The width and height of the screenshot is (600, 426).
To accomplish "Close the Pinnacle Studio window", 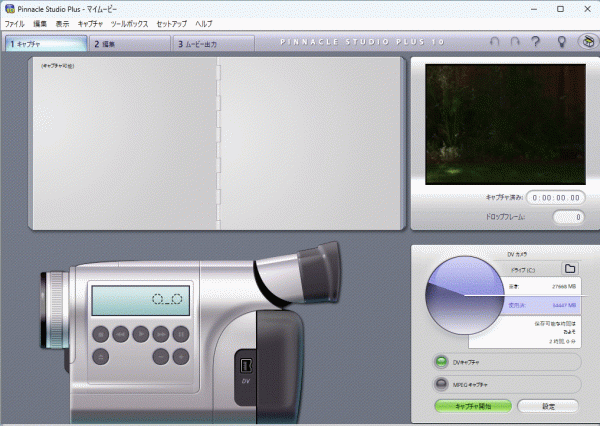I will click(587, 9).
